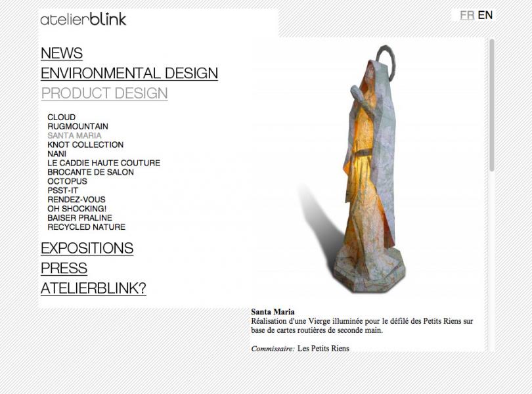Open the RUGMOUNTAIN project
This screenshot has width=532, height=394.
coord(78,126)
